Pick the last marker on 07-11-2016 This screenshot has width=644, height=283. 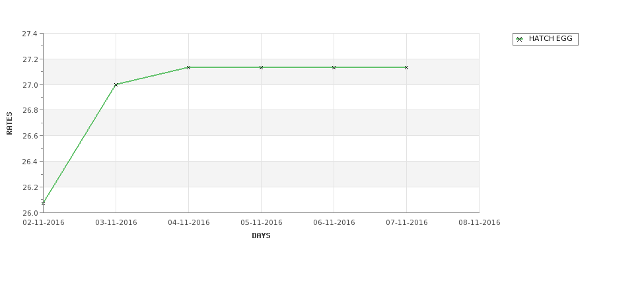pyautogui.click(x=407, y=67)
